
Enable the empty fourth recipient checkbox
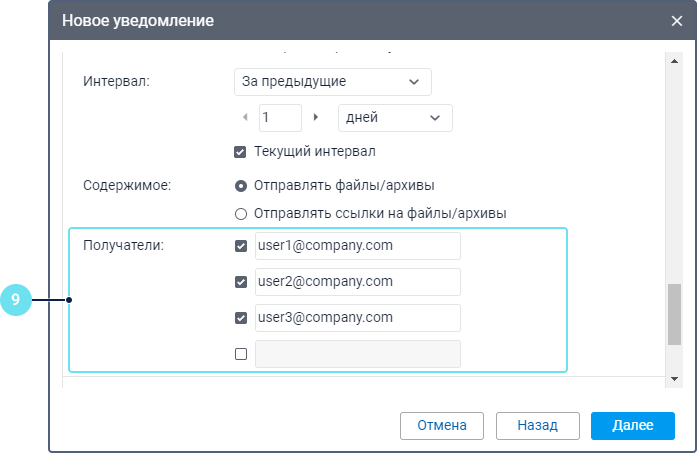[x=240, y=354]
